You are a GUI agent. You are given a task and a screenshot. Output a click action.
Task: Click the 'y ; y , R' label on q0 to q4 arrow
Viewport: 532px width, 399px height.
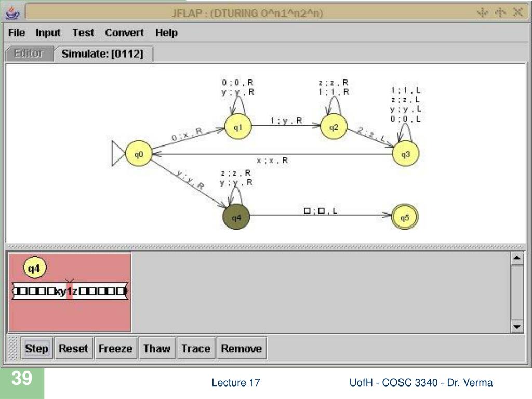(x=190, y=180)
